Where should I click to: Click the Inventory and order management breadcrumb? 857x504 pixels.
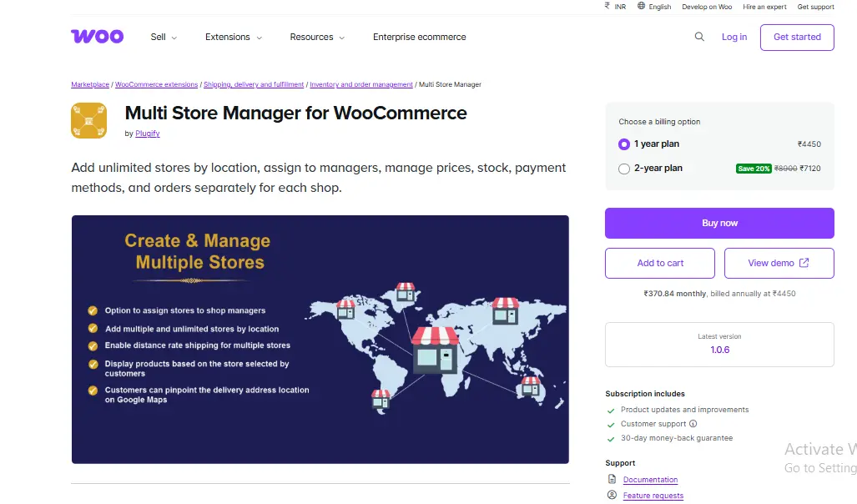pyautogui.click(x=360, y=84)
